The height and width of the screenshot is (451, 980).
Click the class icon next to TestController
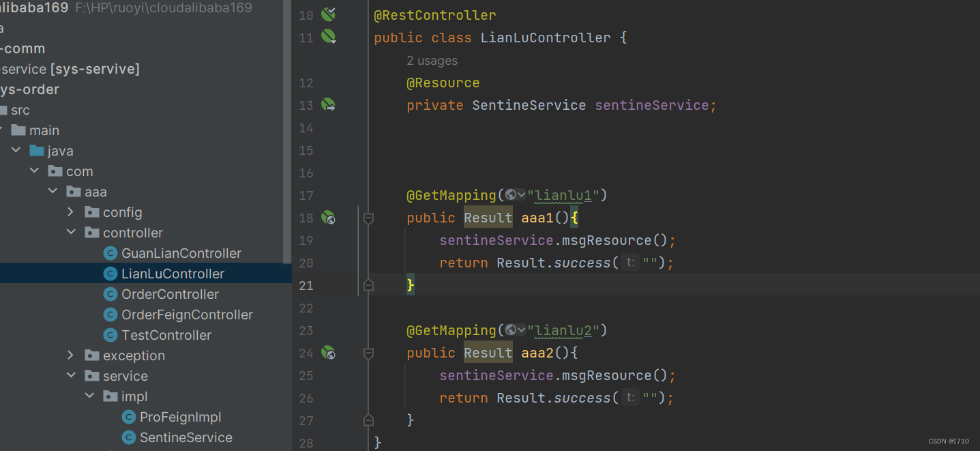tap(110, 335)
